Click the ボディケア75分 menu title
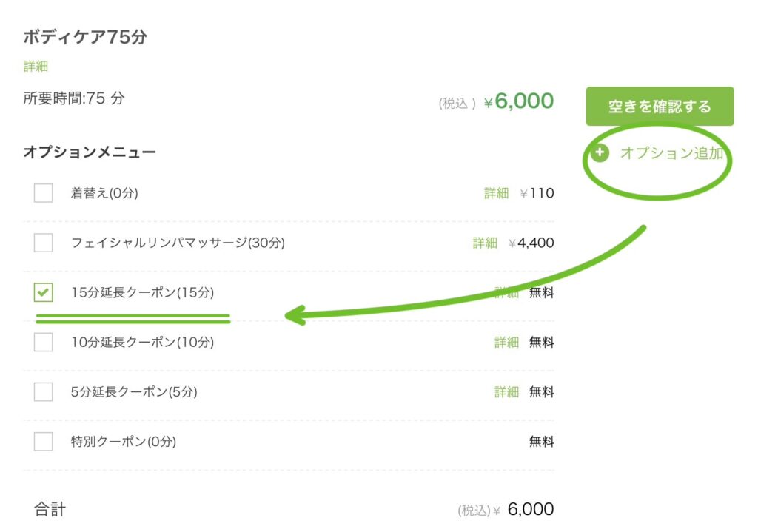The image size is (758, 532). coord(85,37)
